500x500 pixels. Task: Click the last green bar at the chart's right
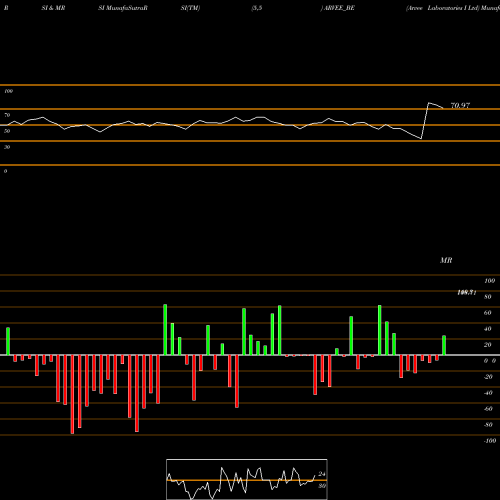coord(444,345)
